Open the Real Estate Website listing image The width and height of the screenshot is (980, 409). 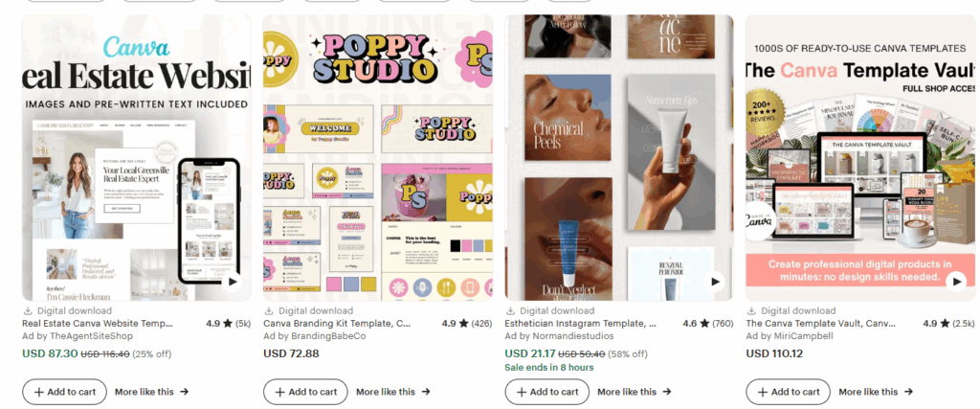pos(136,158)
